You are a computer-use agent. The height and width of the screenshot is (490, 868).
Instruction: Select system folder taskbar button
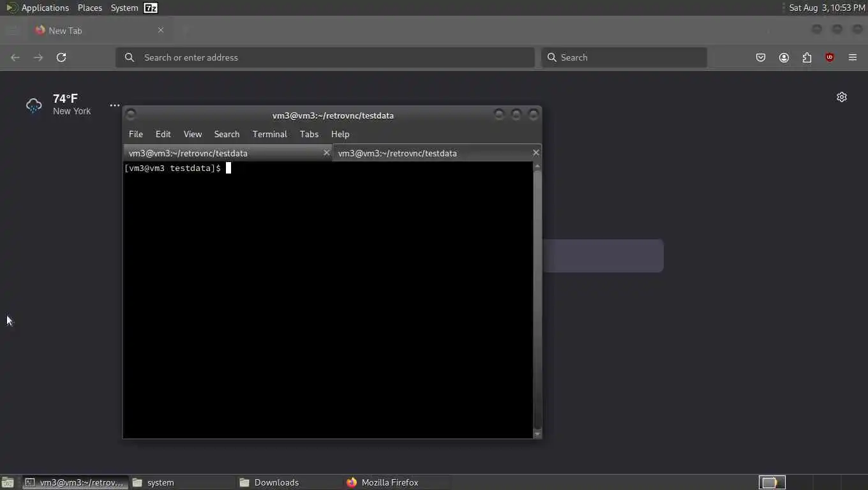[182, 482]
